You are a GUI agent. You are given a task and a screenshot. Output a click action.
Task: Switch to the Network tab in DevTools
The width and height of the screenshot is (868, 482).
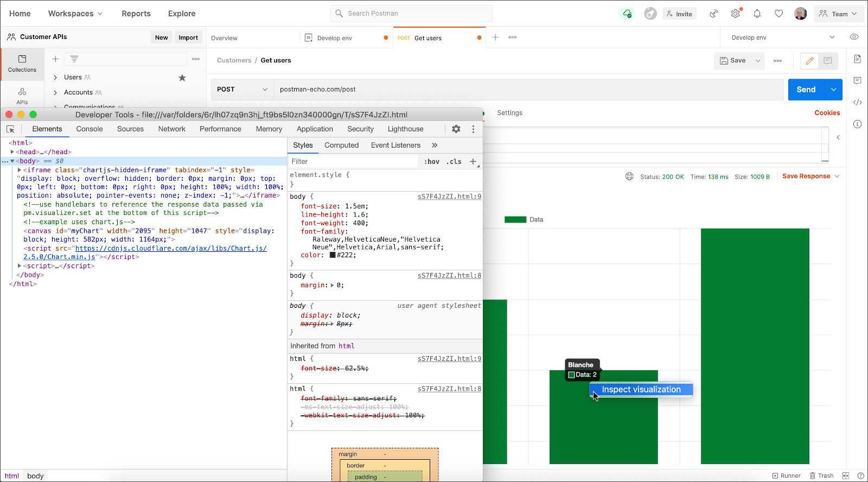[x=172, y=129]
